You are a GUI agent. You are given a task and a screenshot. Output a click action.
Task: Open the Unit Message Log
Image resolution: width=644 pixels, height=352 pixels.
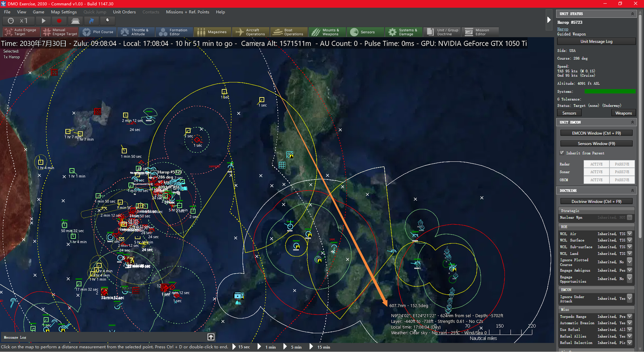[596, 41]
